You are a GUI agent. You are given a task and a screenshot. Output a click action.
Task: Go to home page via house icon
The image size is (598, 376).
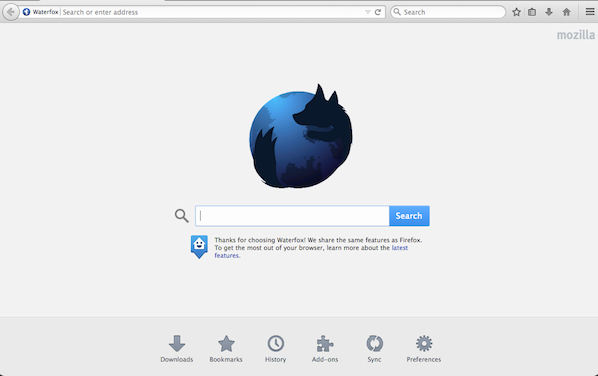[x=566, y=12]
